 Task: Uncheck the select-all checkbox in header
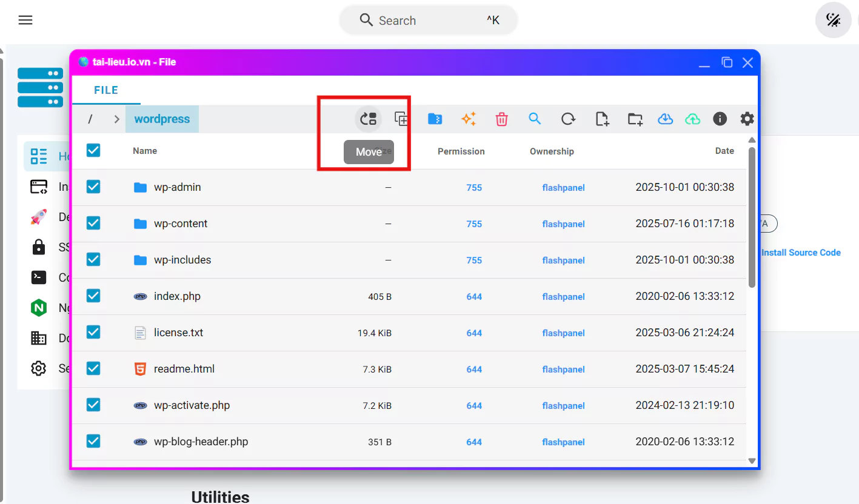[x=93, y=150]
